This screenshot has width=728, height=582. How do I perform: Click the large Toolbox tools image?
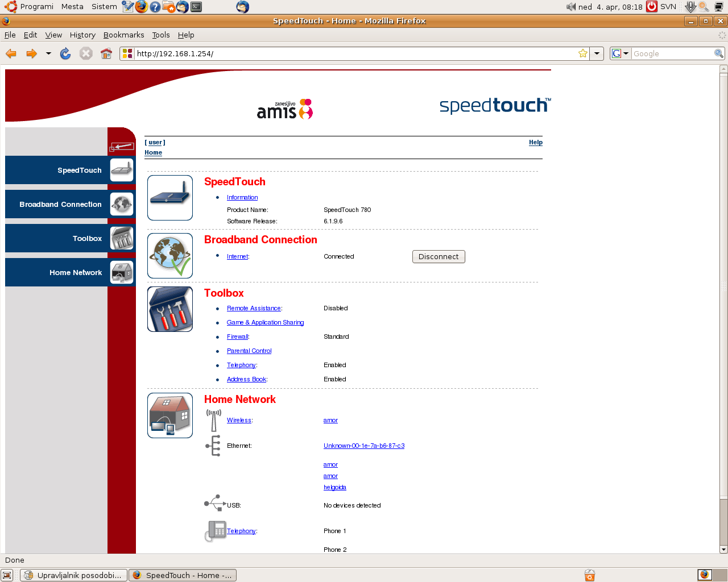170,309
